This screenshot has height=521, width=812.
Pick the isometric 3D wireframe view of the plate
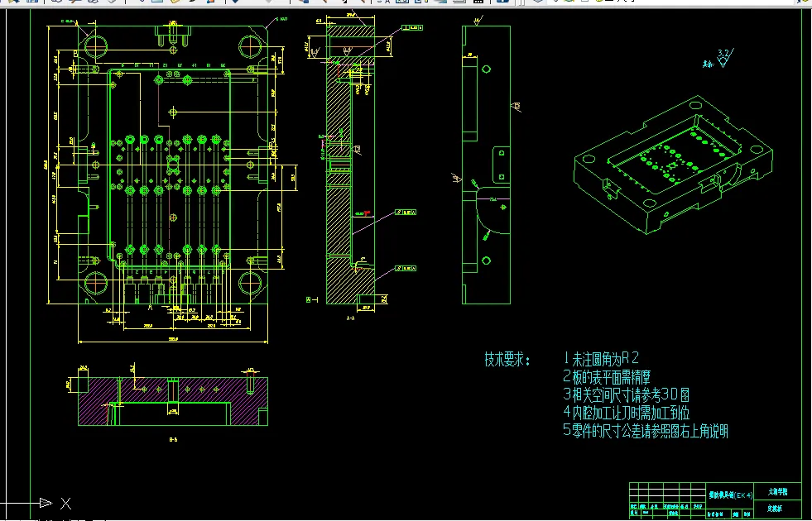click(x=673, y=165)
